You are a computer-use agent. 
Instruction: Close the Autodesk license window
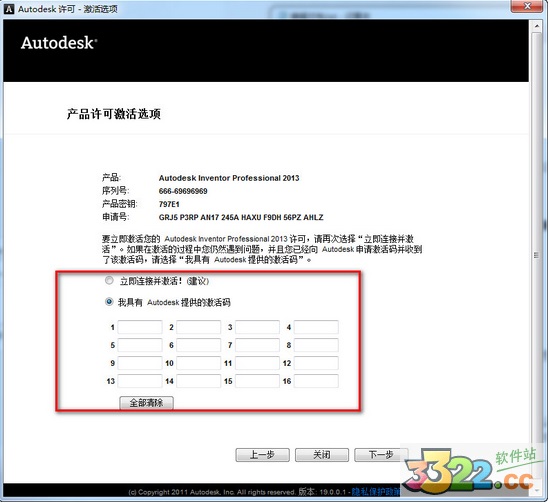(527, 6)
